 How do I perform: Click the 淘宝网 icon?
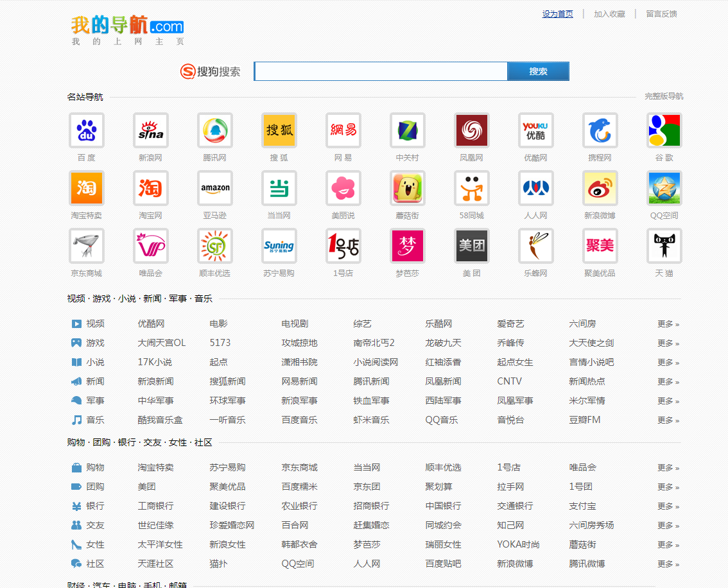click(150, 188)
